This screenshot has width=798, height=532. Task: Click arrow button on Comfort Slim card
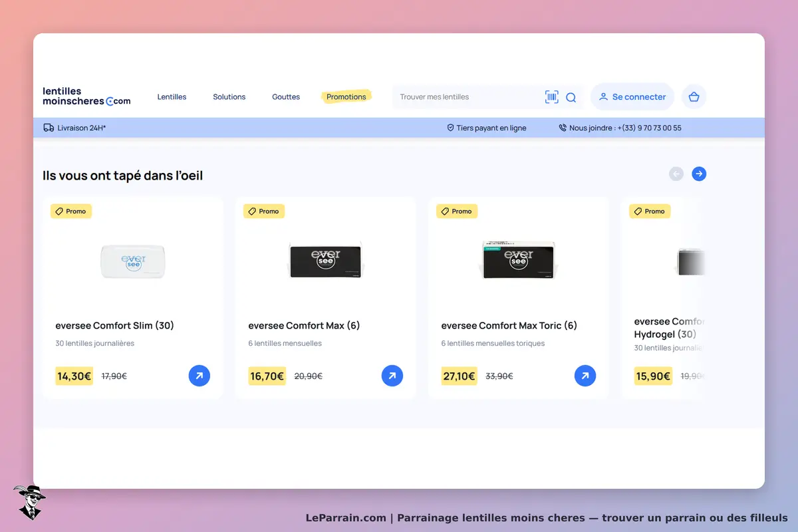(x=199, y=376)
